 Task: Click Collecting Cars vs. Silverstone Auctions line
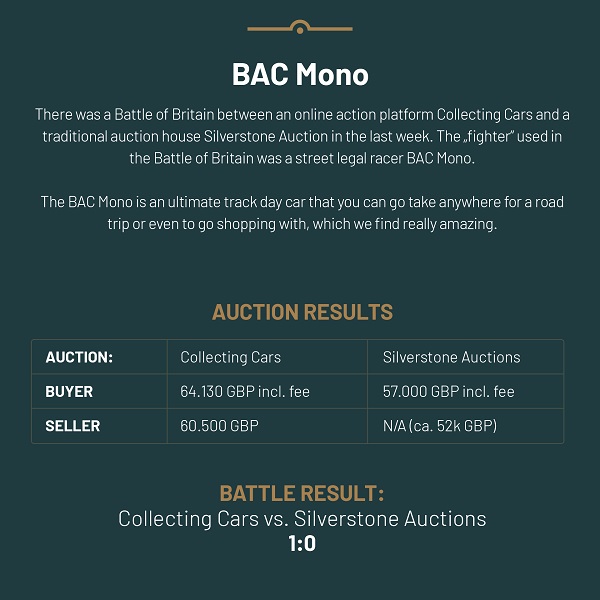[x=302, y=519]
